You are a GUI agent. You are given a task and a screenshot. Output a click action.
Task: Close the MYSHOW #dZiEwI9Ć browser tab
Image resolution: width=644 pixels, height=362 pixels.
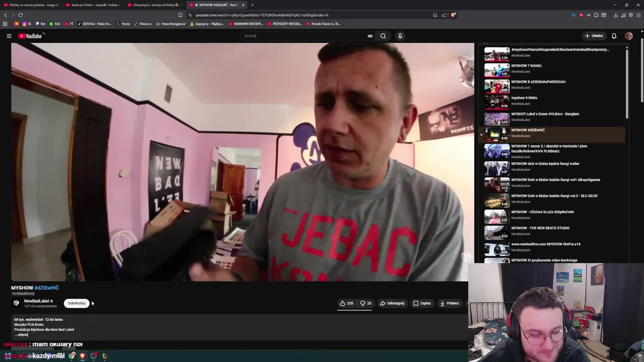click(x=243, y=5)
